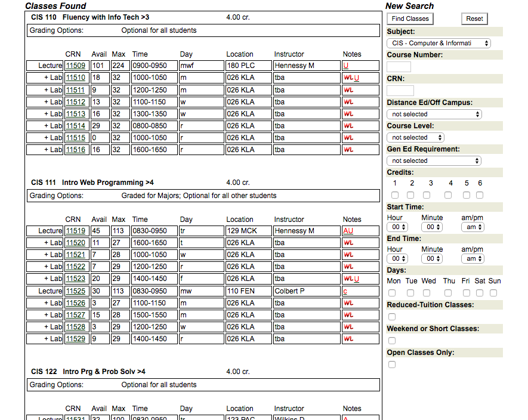Image resolution: width=528 pixels, height=420 pixels.
Task: Enable Open Classes Only checkbox
Action: 392,365
